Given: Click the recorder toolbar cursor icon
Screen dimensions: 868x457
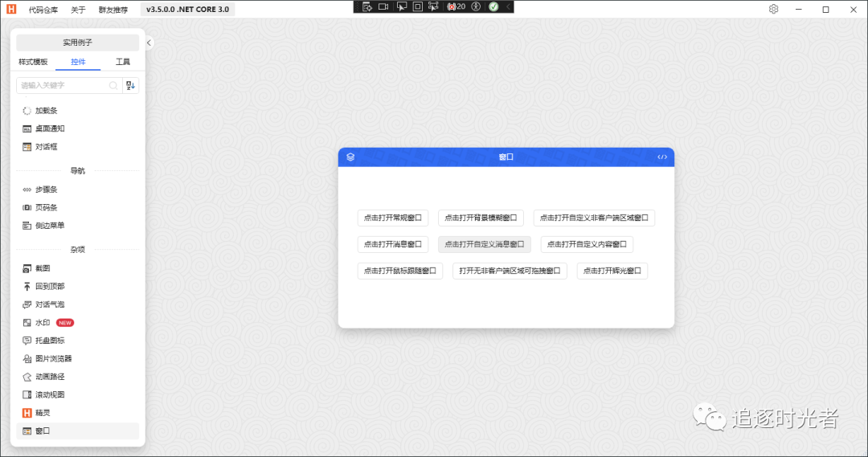Looking at the screenshot, I should pos(401,6).
